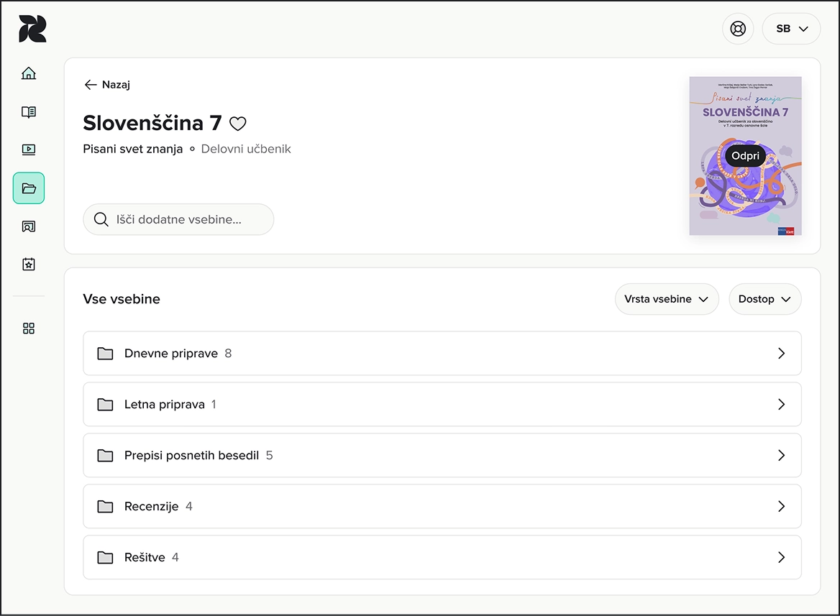Open the apps grid icon in sidebar
The width and height of the screenshot is (840, 616).
tap(28, 328)
